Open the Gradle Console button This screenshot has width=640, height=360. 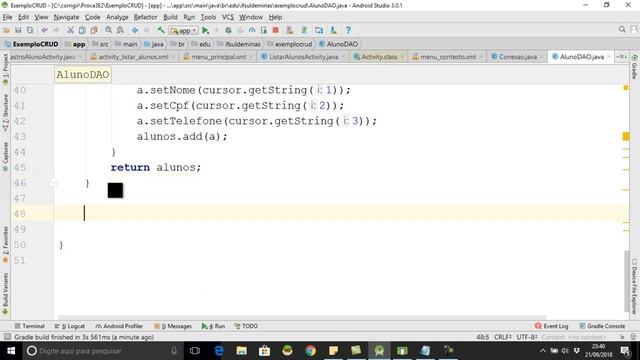[602, 326]
